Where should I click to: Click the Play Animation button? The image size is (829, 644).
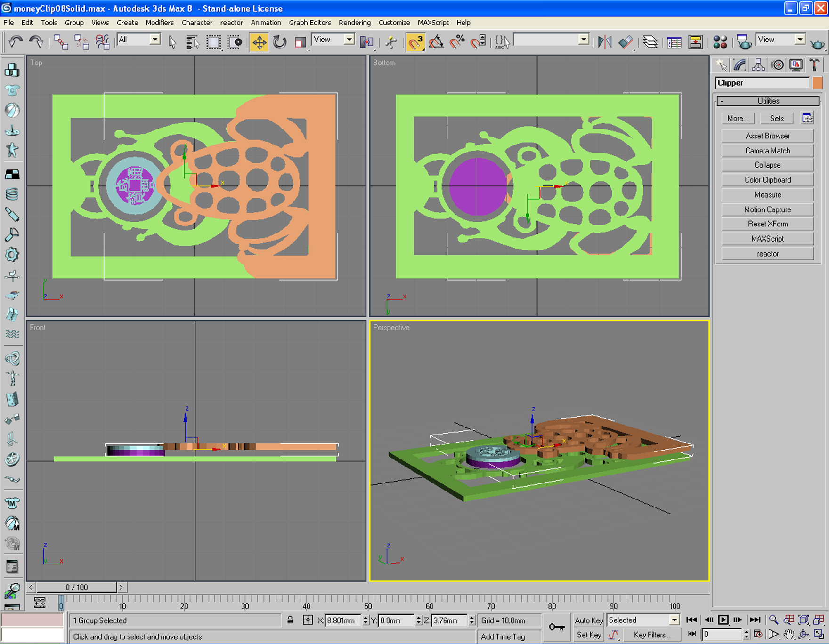723,620
